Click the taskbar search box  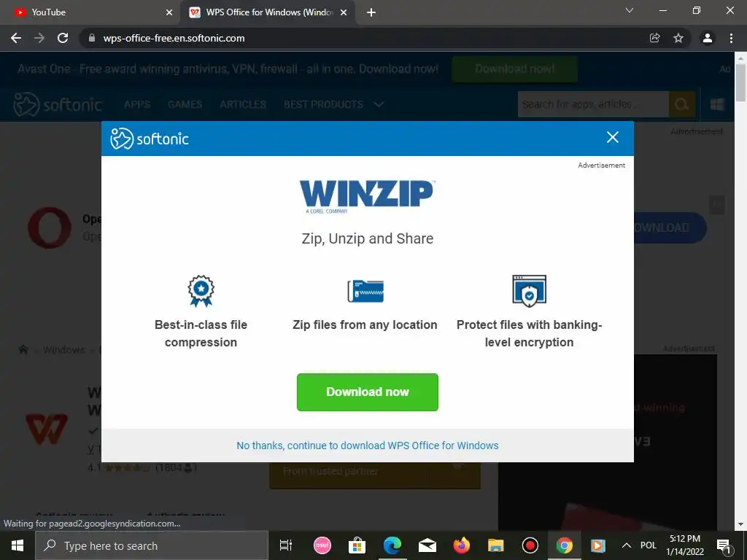coord(152,545)
